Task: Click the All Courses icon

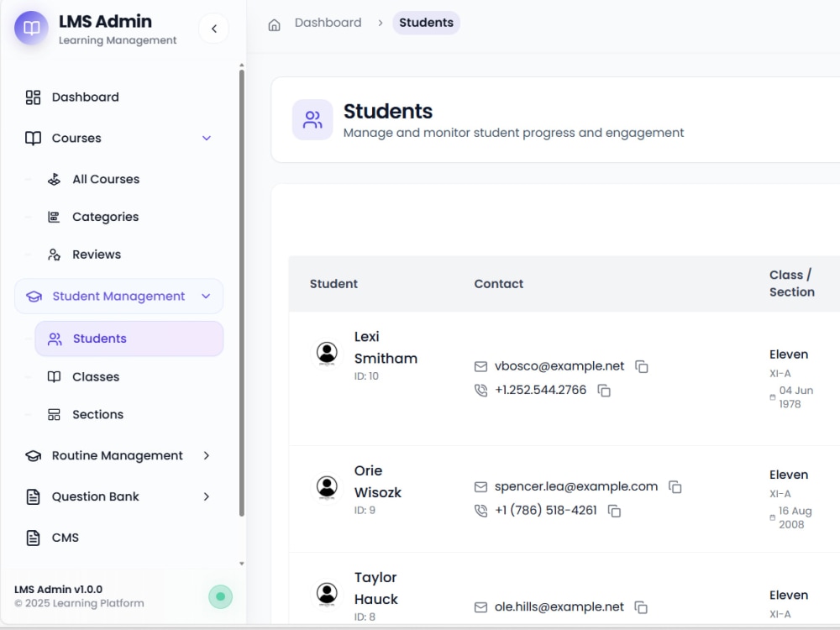Action: (54, 180)
